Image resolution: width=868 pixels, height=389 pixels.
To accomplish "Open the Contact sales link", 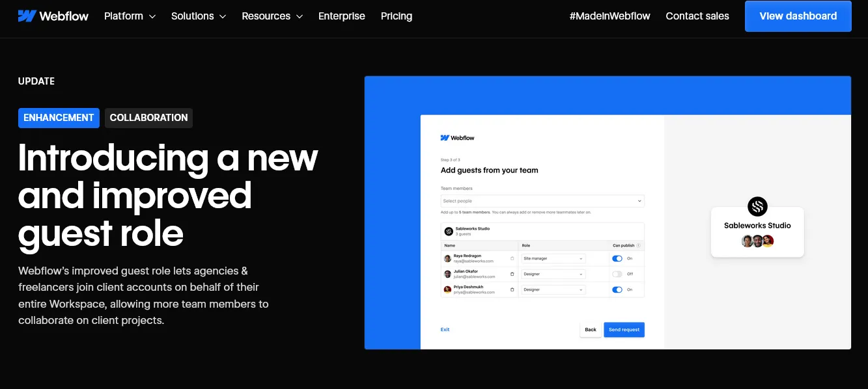I will click(x=697, y=16).
